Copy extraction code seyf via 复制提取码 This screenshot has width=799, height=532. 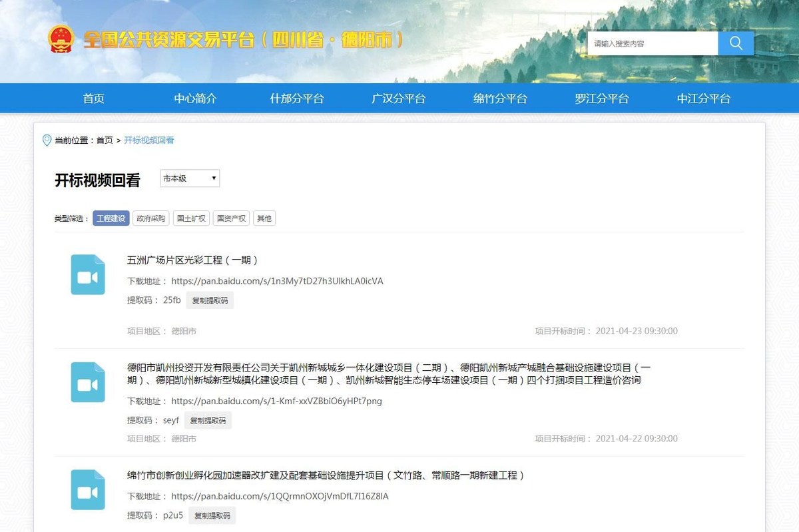pos(208,421)
